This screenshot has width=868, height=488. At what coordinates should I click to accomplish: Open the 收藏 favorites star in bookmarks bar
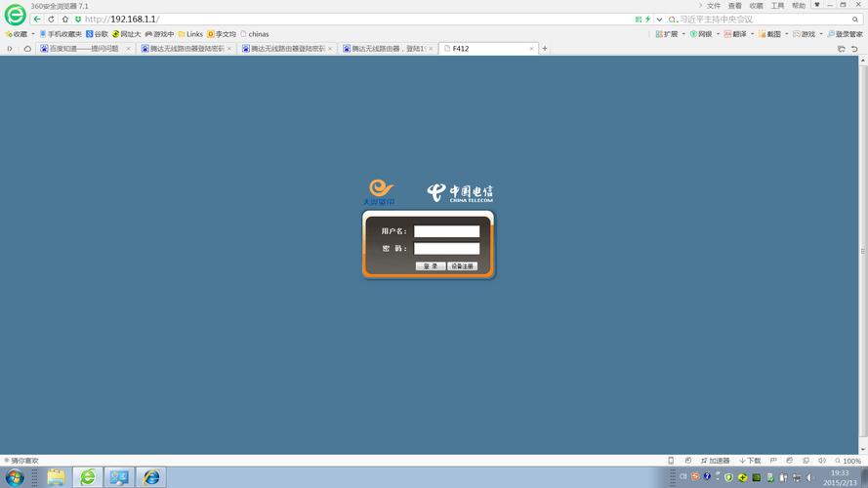coord(17,34)
